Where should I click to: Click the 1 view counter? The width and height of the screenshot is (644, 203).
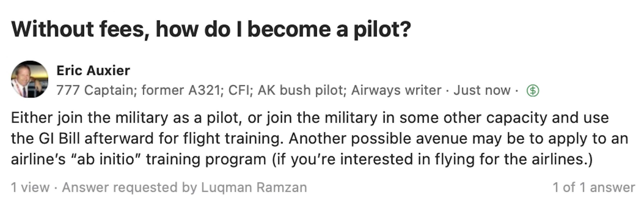tap(30, 187)
